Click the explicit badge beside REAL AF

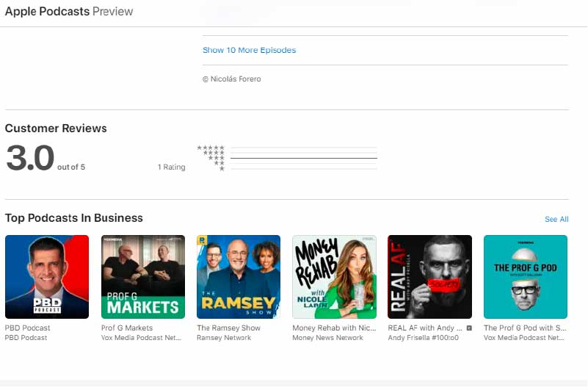tap(469, 328)
